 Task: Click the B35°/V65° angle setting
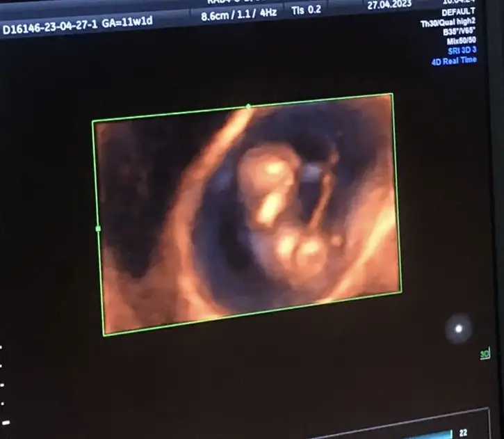tap(457, 32)
